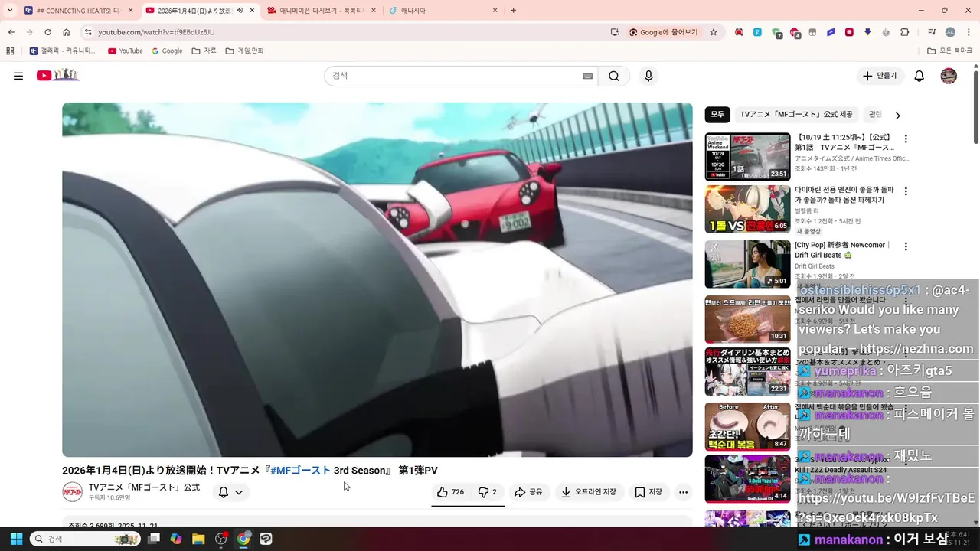The width and height of the screenshot is (980, 551).
Task: Open the #MFゴースト hashtag link
Action: (300, 471)
